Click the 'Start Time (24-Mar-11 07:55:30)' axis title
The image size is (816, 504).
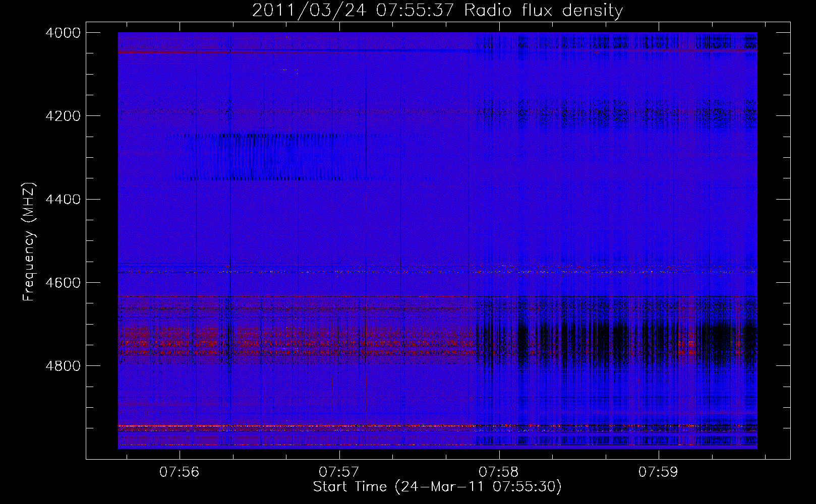pyautogui.click(x=437, y=487)
